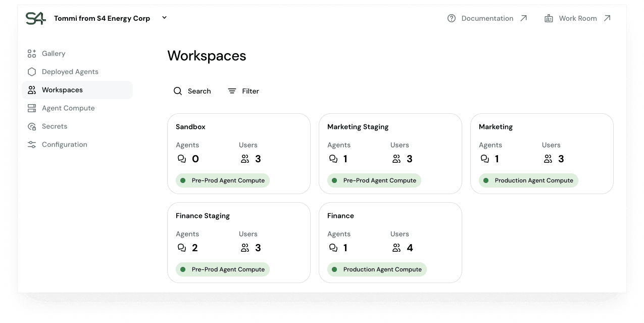Open the Work Room link
Screen dimensions: 644x323
coord(578,18)
